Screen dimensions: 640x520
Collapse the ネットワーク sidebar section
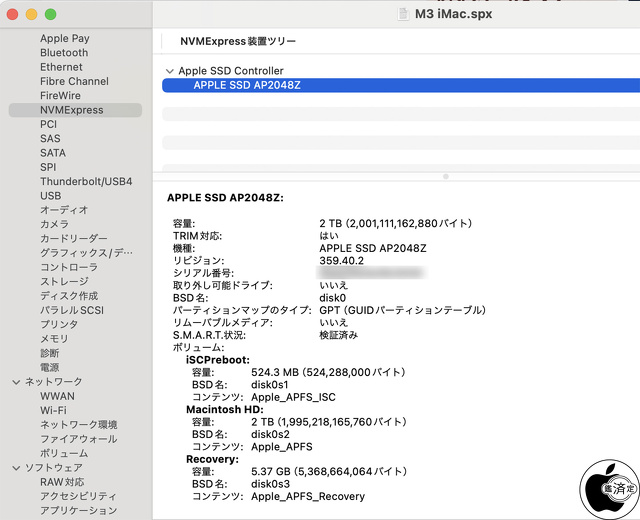click(16, 382)
